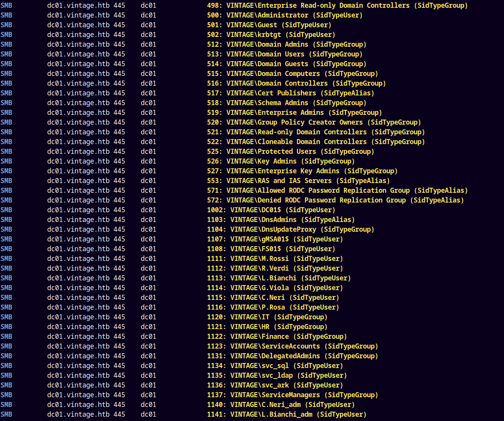Select "VINTAGE\G.Viola (SidTypeUser)"
The image size is (504, 421).
click(287, 288)
